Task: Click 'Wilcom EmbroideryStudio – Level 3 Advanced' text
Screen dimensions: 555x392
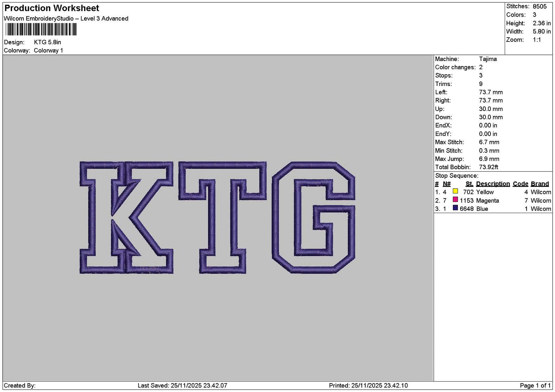Action: click(x=66, y=18)
